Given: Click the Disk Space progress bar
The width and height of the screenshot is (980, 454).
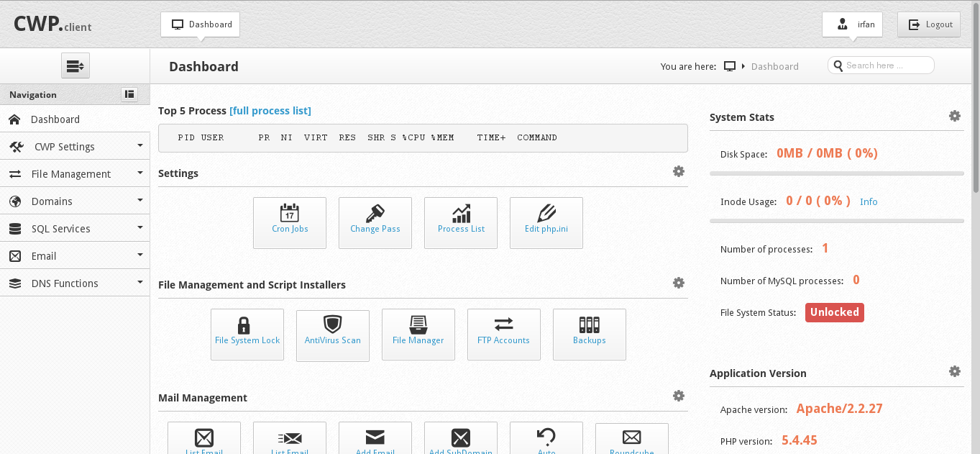Looking at the screenshot, I should (x=837, y=173).
